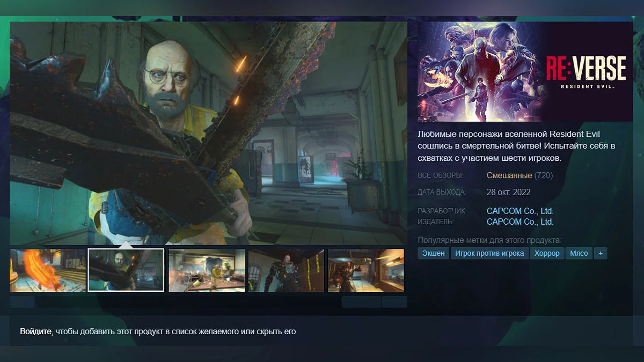644x362 pixels.
Task: Open the Смешанные reviews summary link
Action: click(509, 175)
